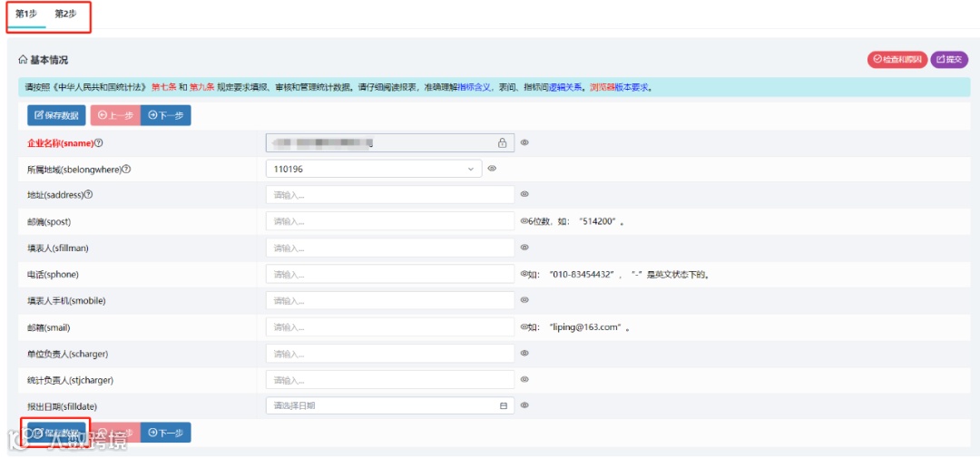This screenshot has height=458, width=980.
Task: Open the 浏览器版本要求 link
Action: click(619, 87)
